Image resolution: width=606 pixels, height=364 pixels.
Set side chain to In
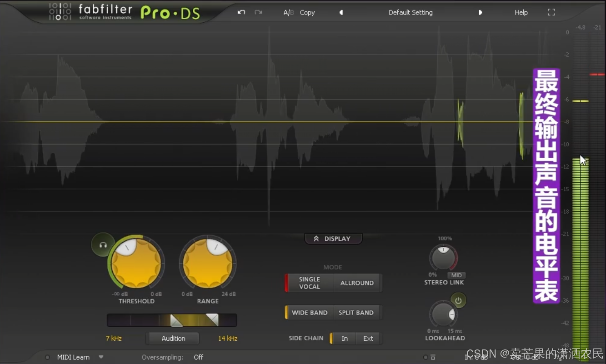344,338
